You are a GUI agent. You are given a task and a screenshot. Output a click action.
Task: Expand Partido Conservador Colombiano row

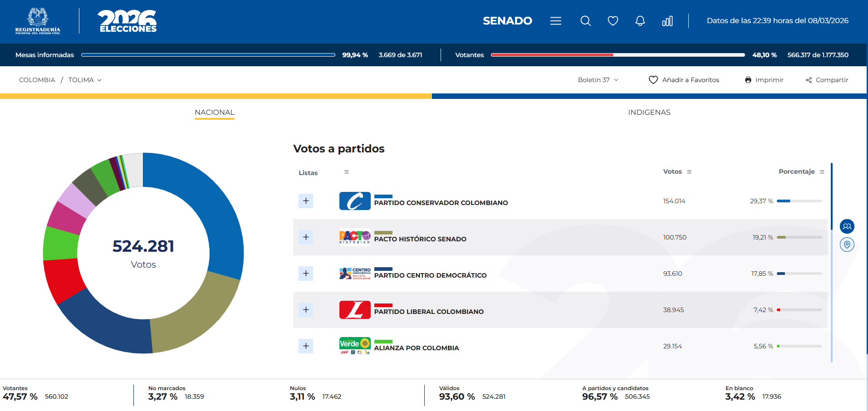point(306,201)
